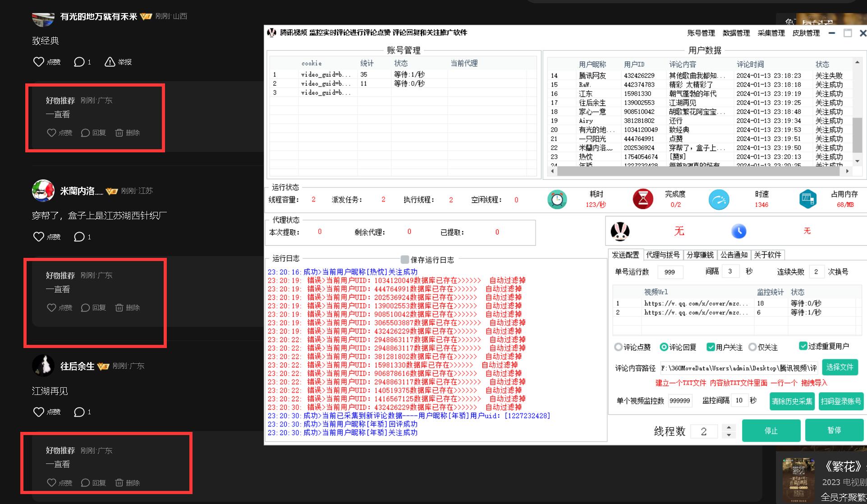Image resolution: width=867 pixels, height=504 pixels.
Task: Uncheck the 过滤重复用户 checkbox
Action: click(x=803, y=346)
